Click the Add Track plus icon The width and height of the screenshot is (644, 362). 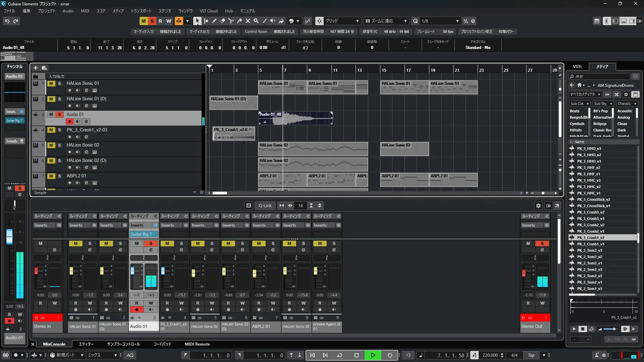coord(36,68)
